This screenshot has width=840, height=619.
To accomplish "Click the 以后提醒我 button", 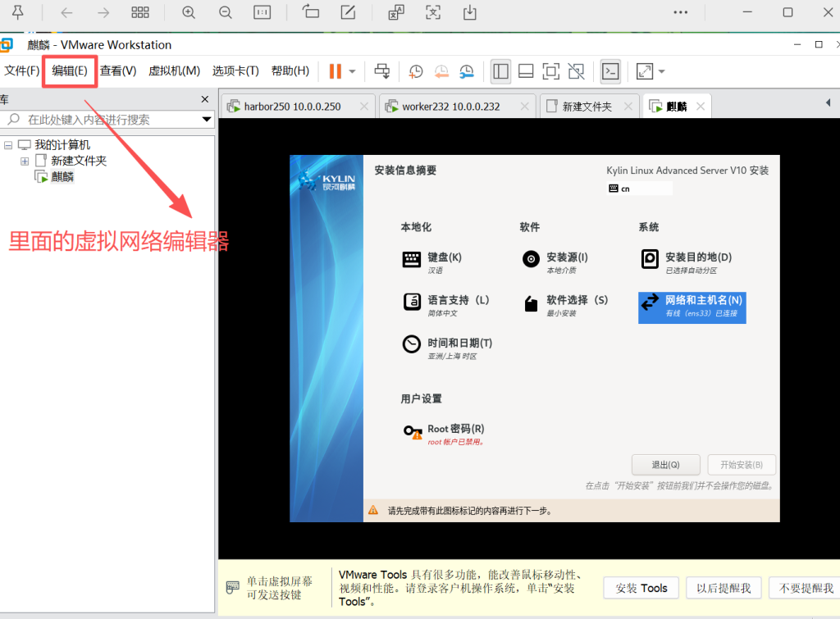I will pyautogui.click(x=724, y=588).
